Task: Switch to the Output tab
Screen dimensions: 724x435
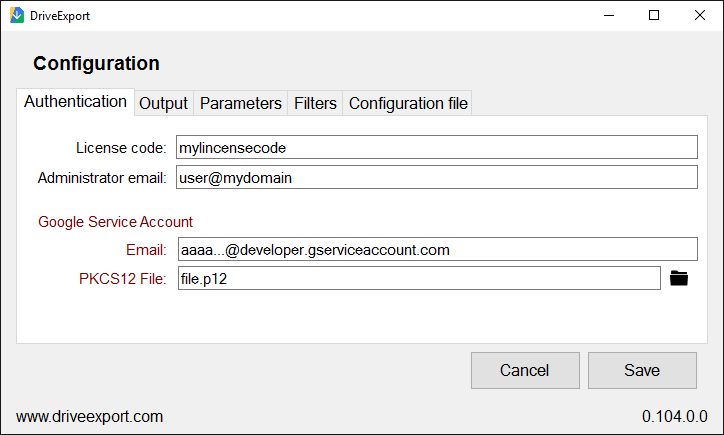Action: [163, 103]
